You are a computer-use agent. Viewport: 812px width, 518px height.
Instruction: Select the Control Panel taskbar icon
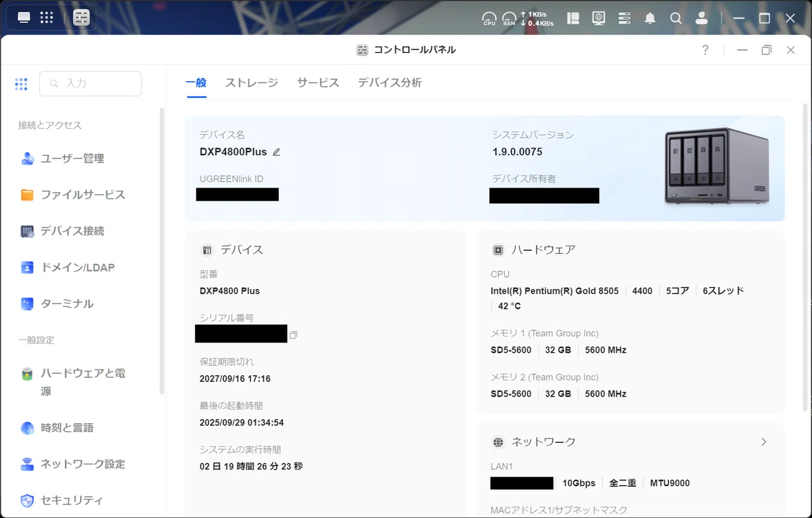81,18
